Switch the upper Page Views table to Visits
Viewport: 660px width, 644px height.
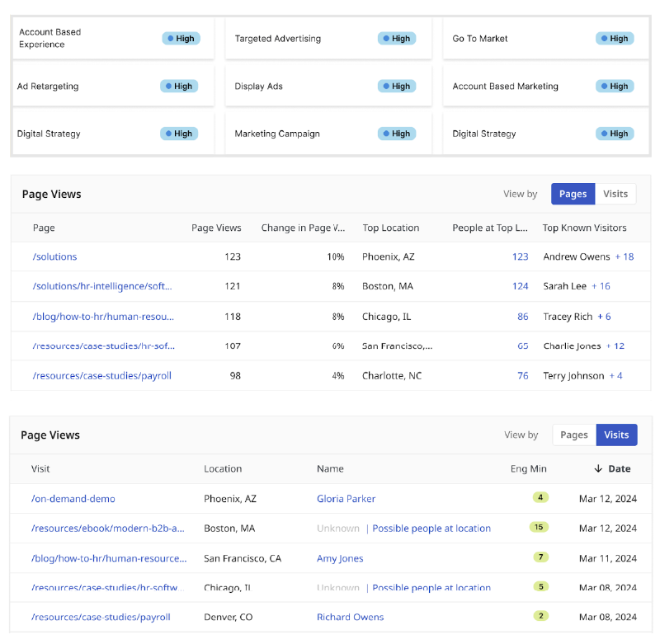pos(615,195)
